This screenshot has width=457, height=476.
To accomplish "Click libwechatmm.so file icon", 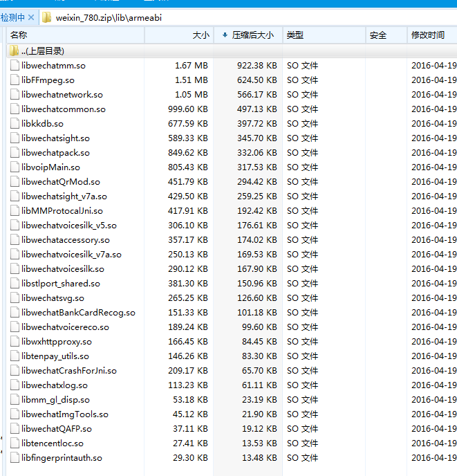I will pyautogui.click(x=15, y=66).
